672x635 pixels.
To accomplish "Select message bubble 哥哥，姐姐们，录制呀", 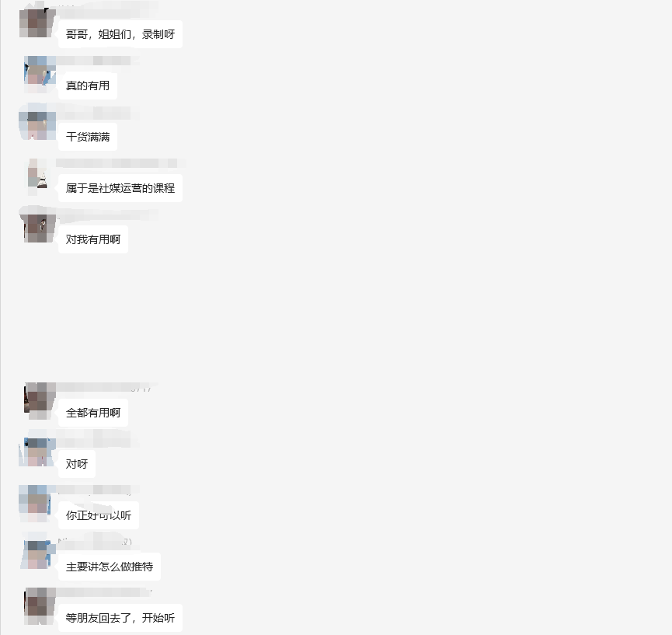I will pyautogui.click(x=120, y=34).
